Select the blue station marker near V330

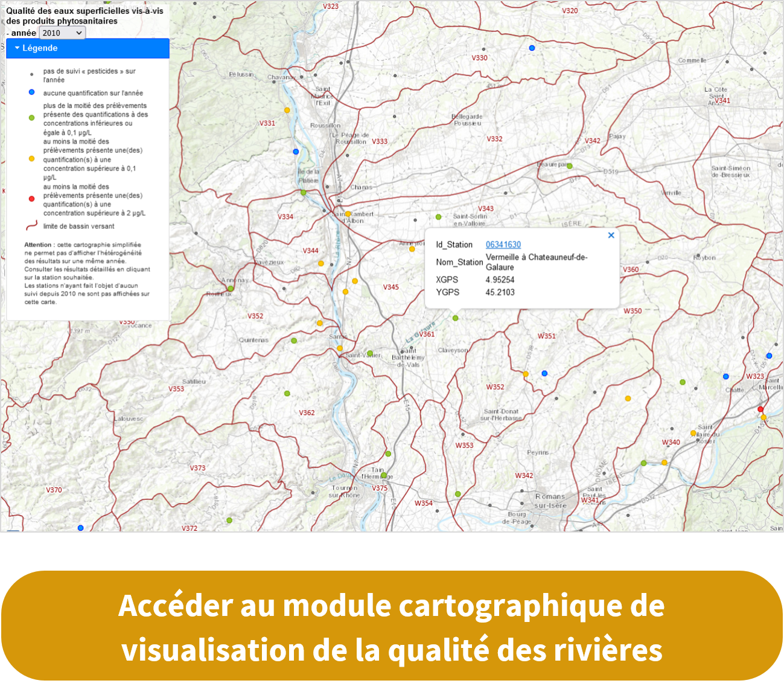point(532,48)
